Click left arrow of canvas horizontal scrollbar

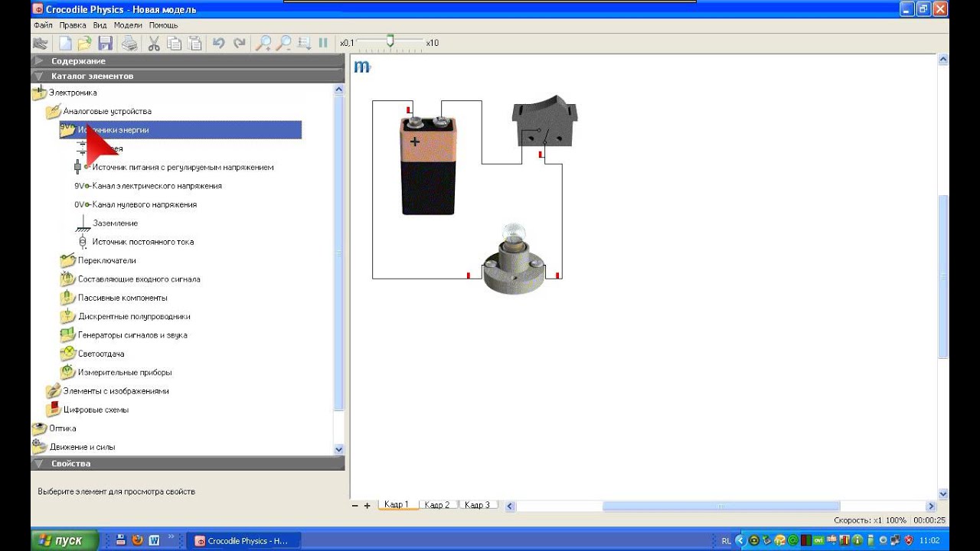click(510, 506)
